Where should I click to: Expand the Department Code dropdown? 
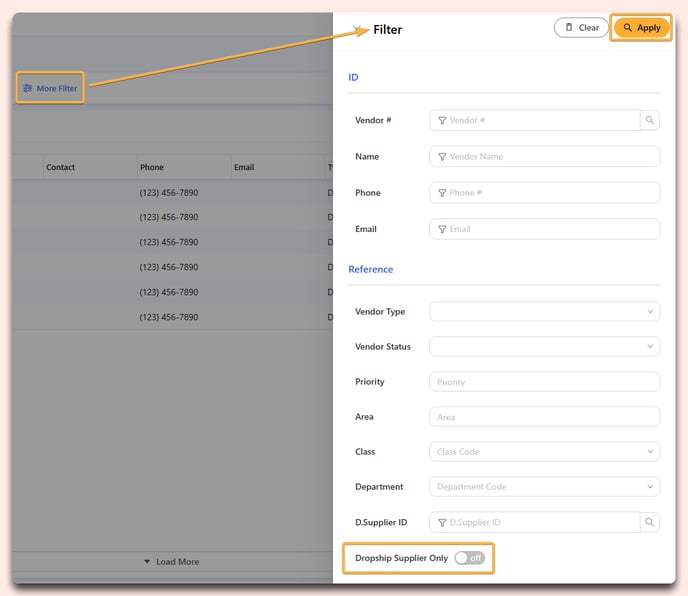pyautogui.click(x=544, y=487)
